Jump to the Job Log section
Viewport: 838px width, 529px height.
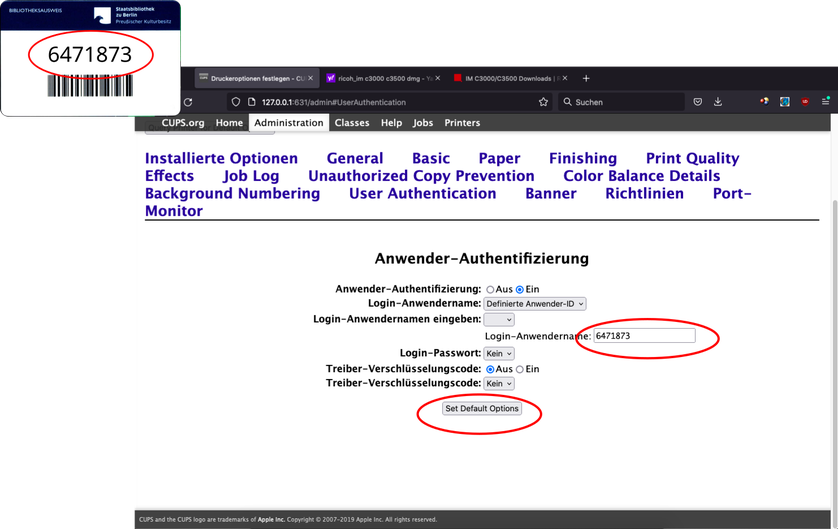(251, 176)
